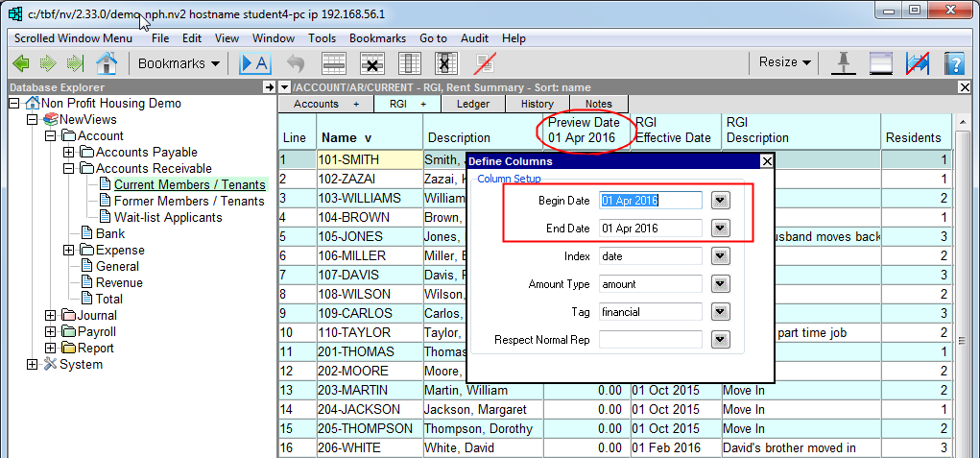Click the End Date input field

650,229
